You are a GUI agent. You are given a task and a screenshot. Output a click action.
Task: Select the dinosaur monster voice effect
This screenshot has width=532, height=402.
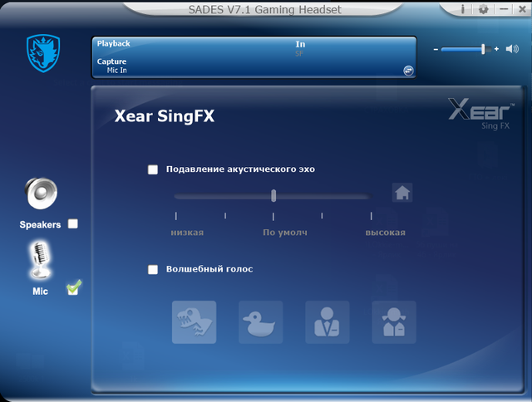(194, 322)
